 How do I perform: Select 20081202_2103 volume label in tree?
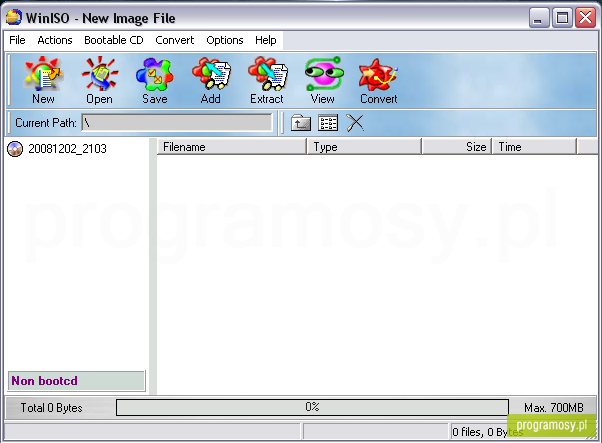(x=67, y=149)
